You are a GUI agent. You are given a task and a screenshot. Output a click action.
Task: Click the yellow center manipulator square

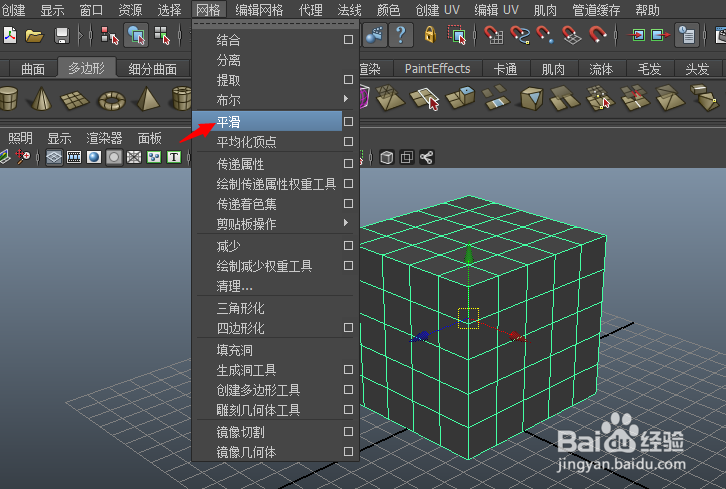pyautogui.click(x=468, y=319)
